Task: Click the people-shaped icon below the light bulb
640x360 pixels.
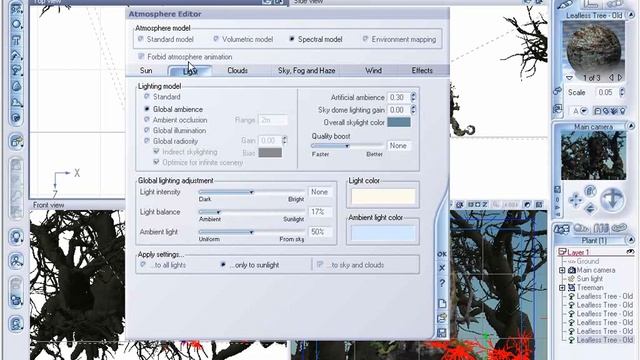Action: [x=16, y=260]
